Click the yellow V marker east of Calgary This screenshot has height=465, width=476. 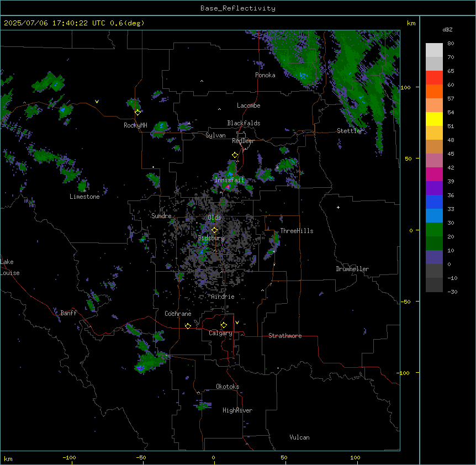(x=237, y=323)
